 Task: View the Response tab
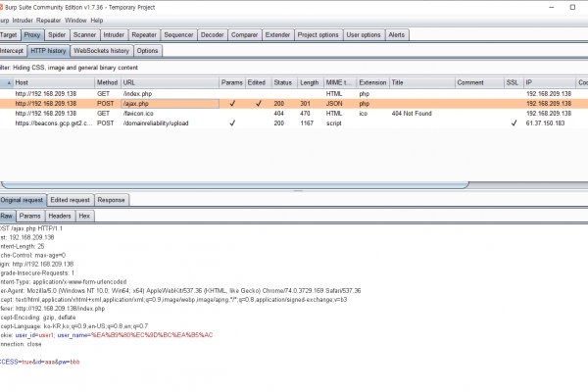(111, 199)
